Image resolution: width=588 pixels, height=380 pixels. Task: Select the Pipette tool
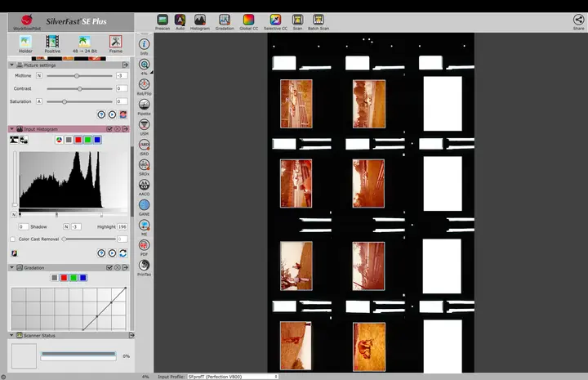point(145,106)
